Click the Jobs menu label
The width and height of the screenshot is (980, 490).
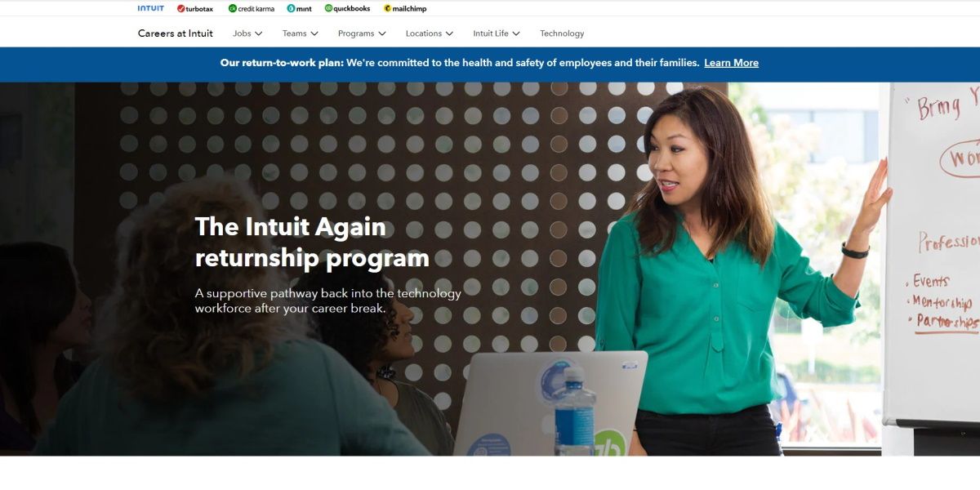point(242,33)
